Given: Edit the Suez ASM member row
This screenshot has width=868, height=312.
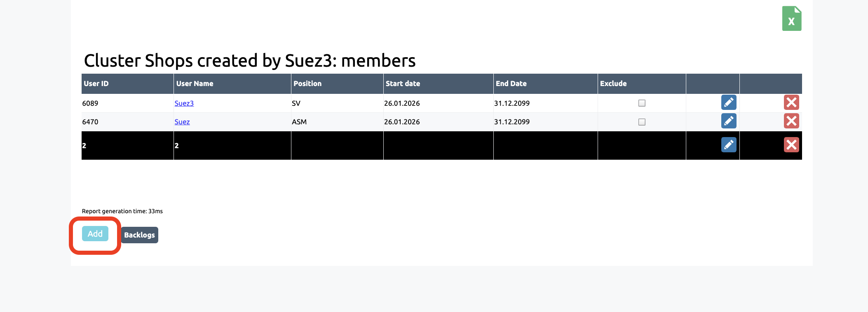Looking at the screenshot, I should 728,121.
